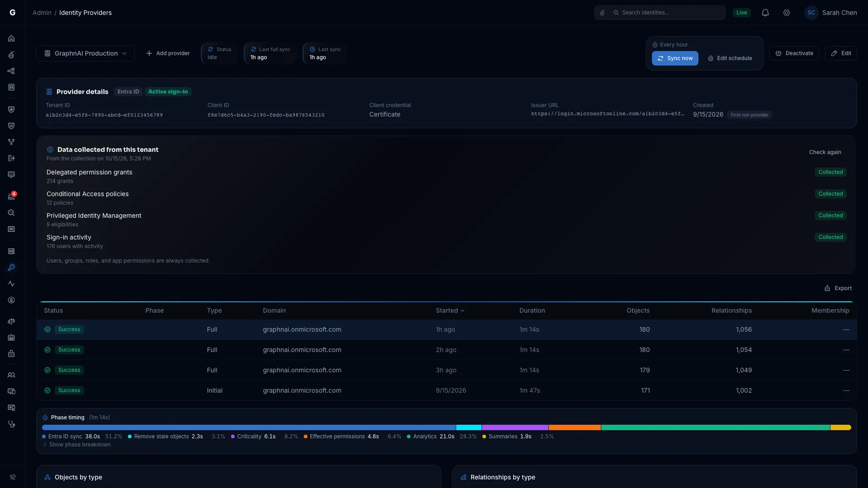Click the star shield sidebar icon

(11, 109)
